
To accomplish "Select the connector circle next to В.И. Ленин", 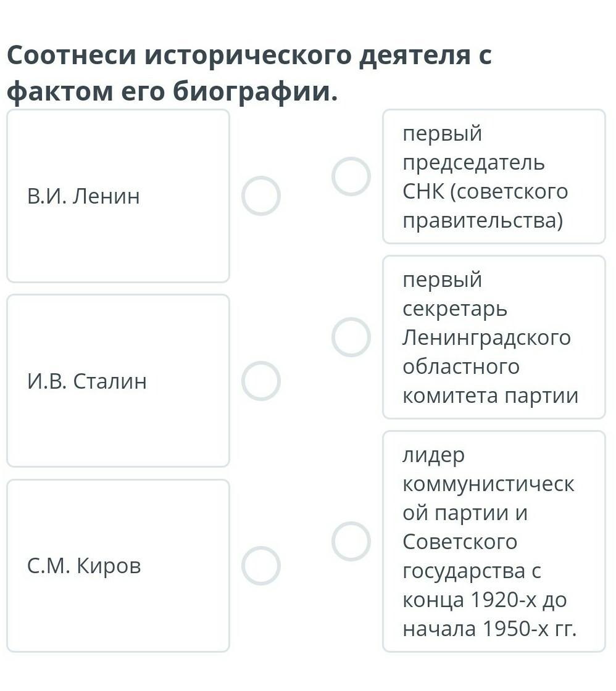I will pos(260,196).
